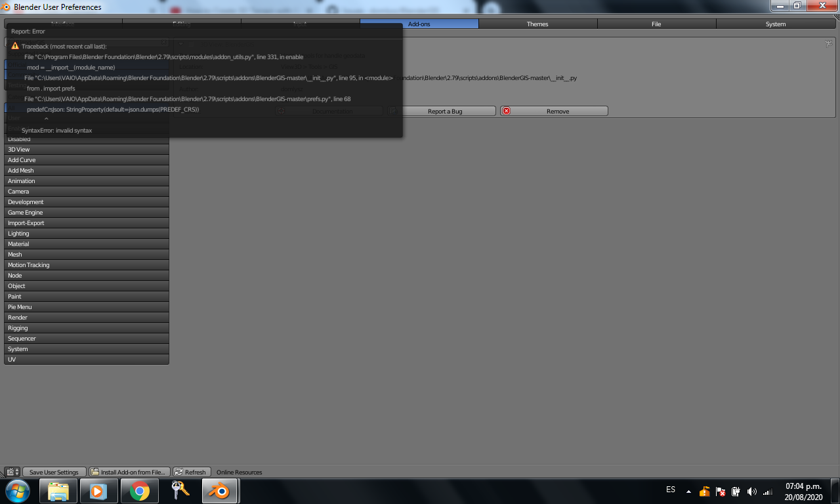Click the red Remove icon on BlenderGIS add-on

(506, 111)
